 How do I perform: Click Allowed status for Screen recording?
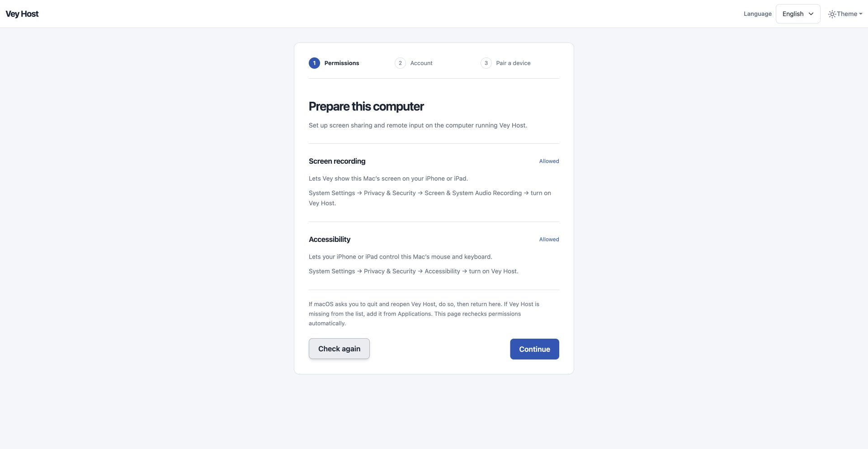(x=549, y=161)
